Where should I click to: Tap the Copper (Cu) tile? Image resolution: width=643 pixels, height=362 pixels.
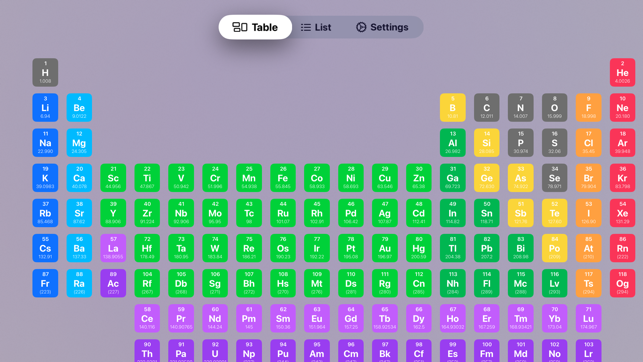click(x=385, y=178)
